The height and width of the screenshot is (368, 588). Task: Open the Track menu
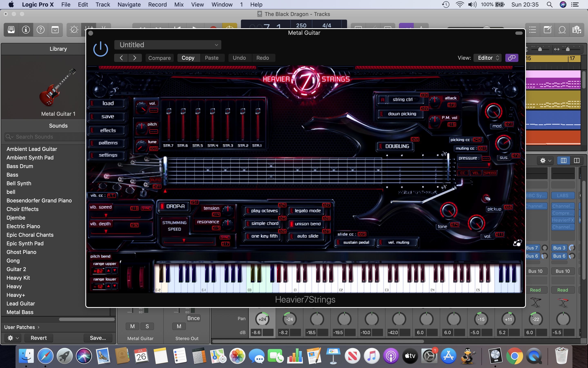click(102, 4)
